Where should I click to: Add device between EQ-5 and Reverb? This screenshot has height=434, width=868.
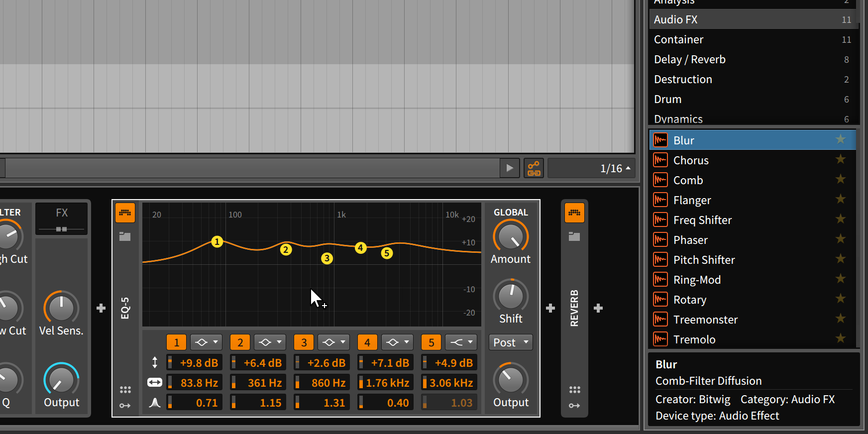tap(550, 308)
